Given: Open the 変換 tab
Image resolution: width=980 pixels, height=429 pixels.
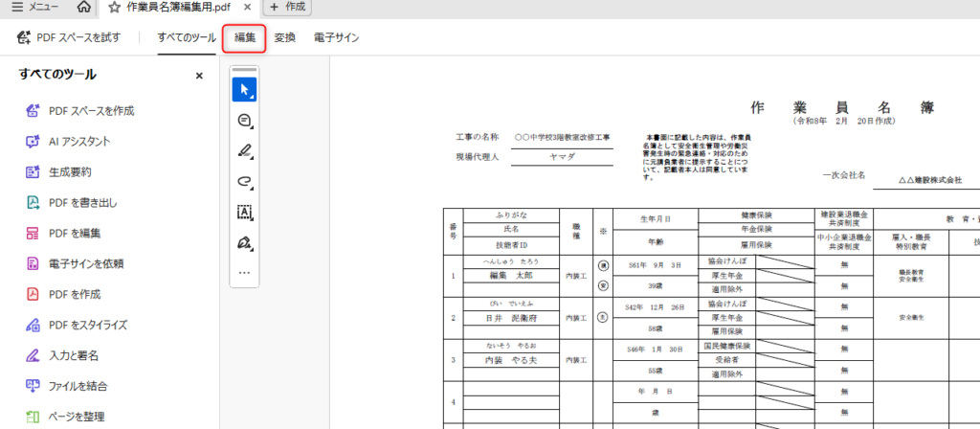Looking at the screenshot, I should click(x=284, y=38).
